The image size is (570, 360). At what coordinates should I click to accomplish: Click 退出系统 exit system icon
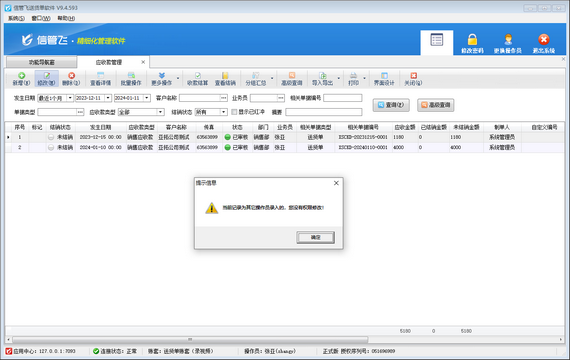[543, 39]
